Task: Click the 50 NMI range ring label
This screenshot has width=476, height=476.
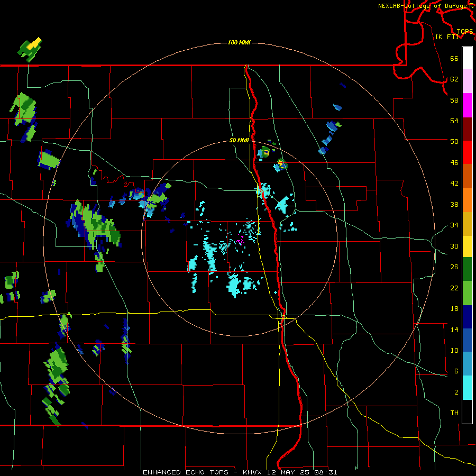Action: pos(239,140)
